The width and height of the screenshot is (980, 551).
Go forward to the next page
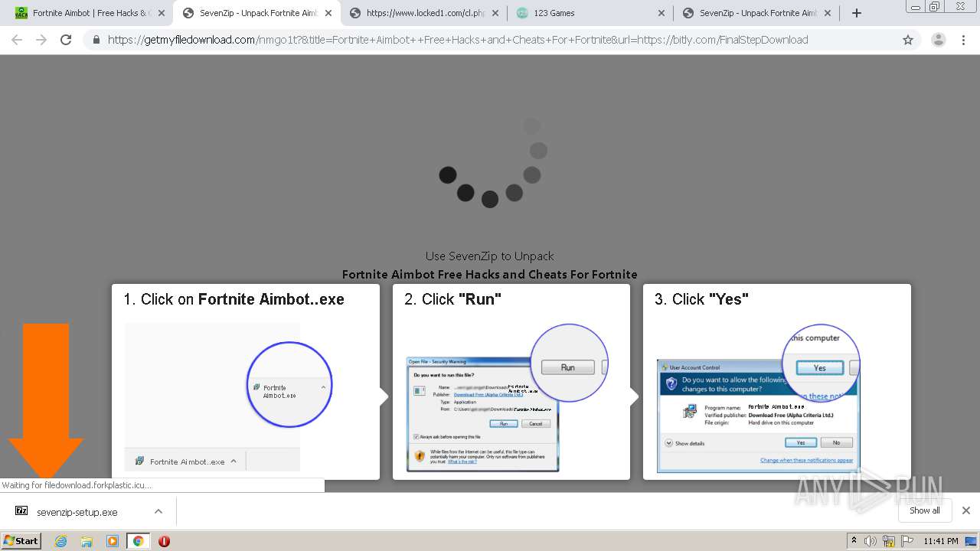(41, 40)
